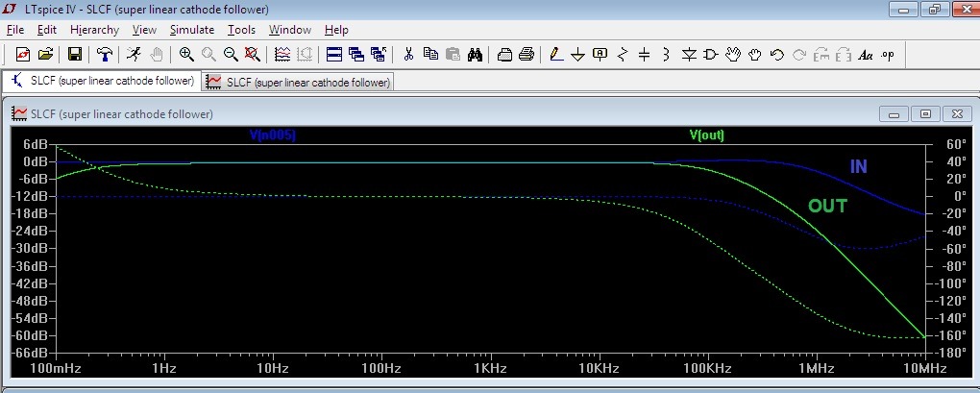Screen dimensions: 980x393
Task: Click the New Schematic icon
Action: point(22,55)
